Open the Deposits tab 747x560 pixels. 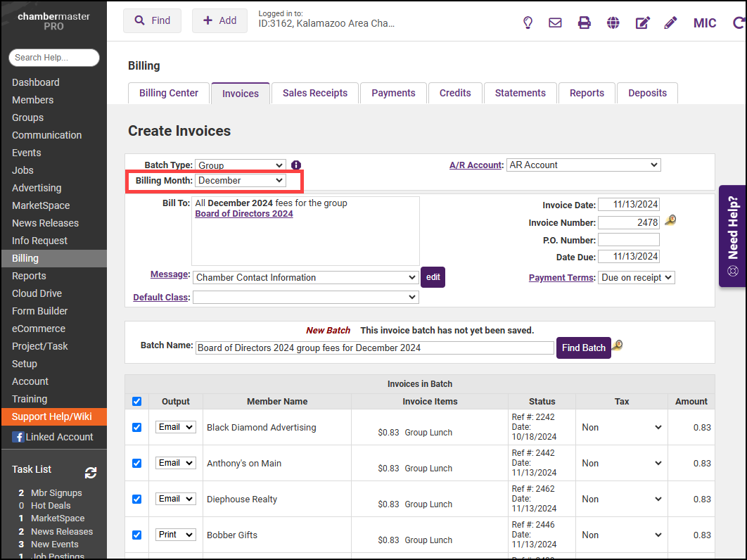[x=647, y=93]
